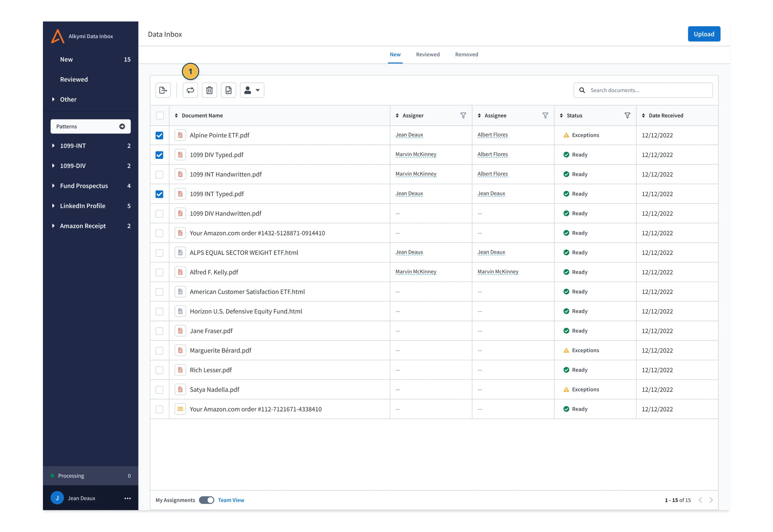Click the Assigner column filter icon
The width and height of the screenshot is (773, 532).
463,115
